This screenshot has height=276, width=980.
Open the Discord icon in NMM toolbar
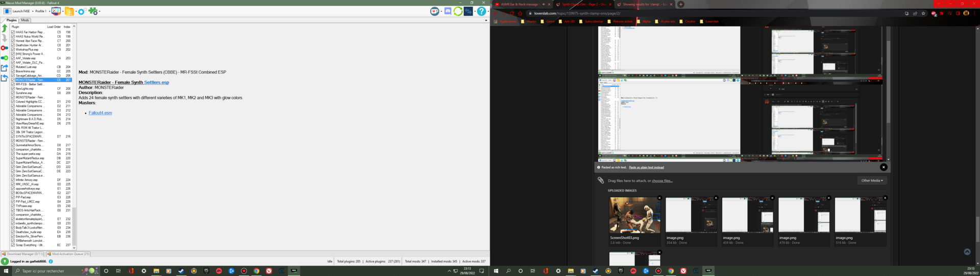(448, 11)
